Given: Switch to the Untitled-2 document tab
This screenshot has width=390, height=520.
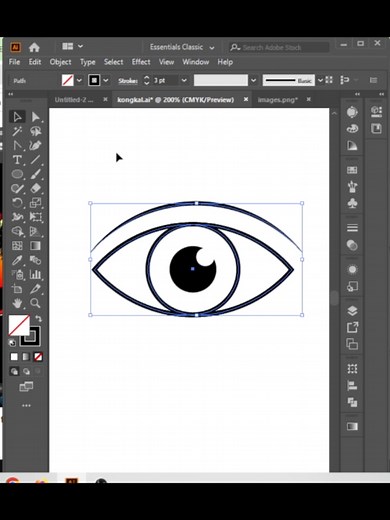Looking at the screenshot, I should (74, 100).
